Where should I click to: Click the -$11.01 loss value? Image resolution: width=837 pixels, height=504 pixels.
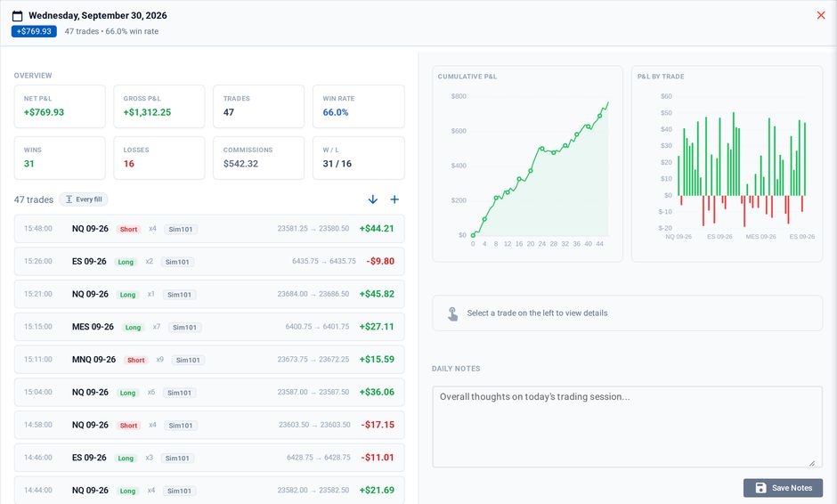378,457
